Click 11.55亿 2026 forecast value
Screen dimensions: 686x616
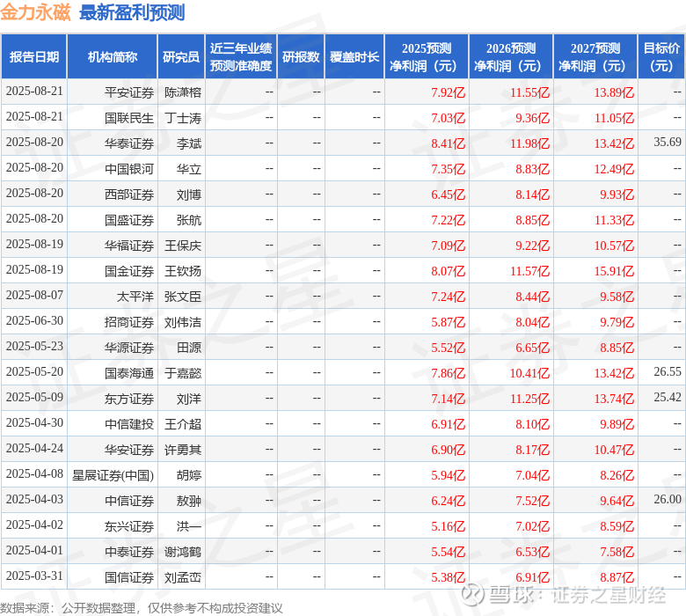[529, 92]
